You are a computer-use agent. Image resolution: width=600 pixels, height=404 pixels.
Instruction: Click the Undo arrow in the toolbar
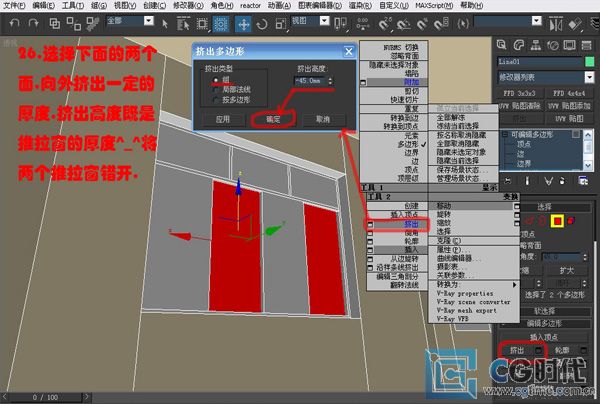point(14,24)
